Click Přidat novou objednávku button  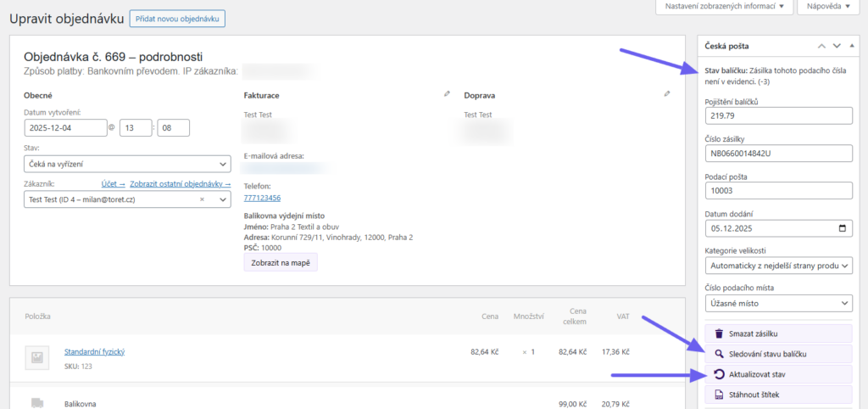177,18
